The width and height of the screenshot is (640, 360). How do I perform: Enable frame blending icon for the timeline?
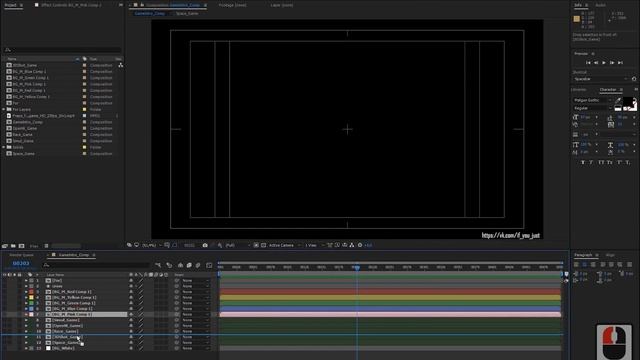(189, 265)
